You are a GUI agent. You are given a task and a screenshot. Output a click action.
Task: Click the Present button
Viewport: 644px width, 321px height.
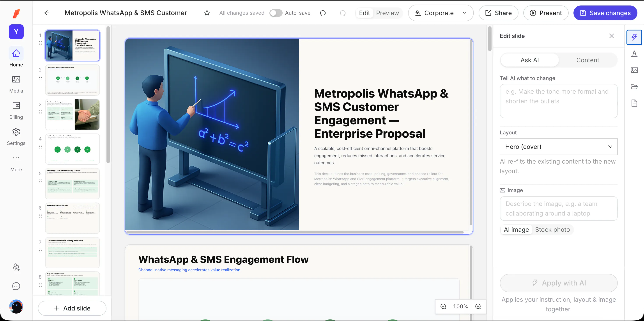[546, 13]
